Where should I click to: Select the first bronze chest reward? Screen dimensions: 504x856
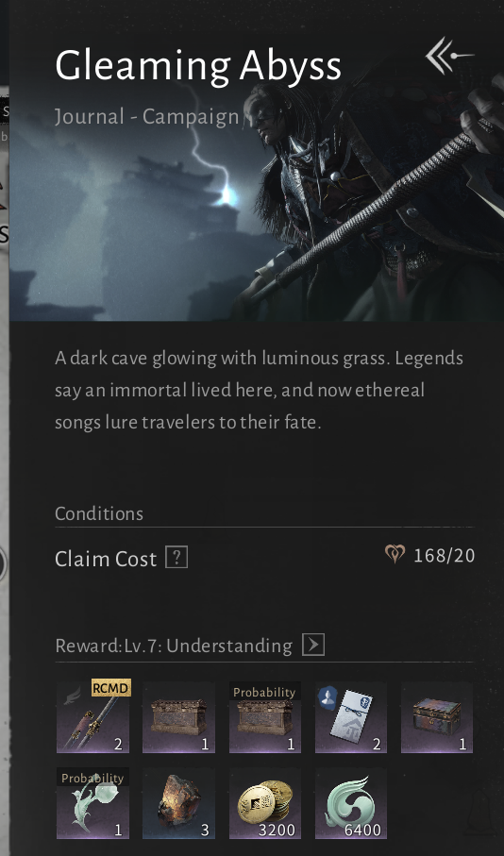[178, 716]
